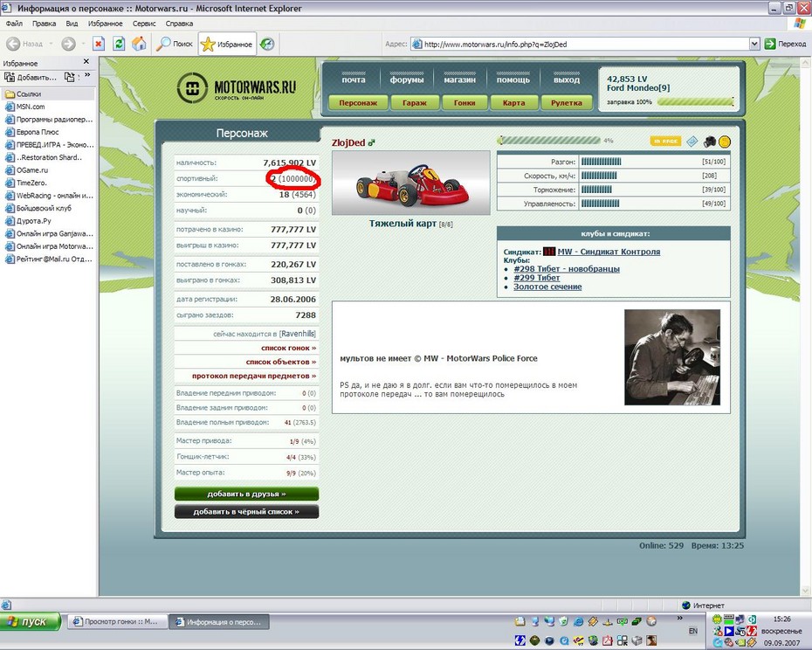Open the магазин site menu item
Viewport: 812px width, 650px height.
point(460,80)
